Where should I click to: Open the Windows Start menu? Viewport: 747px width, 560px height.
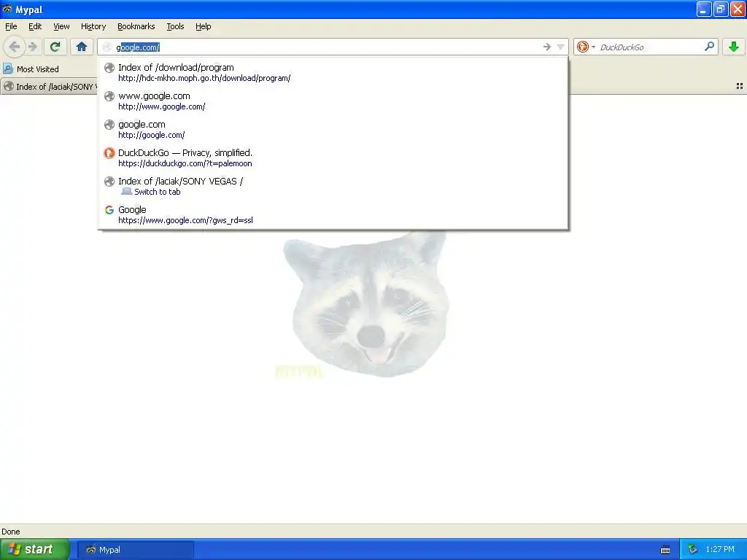click(35, 549)
